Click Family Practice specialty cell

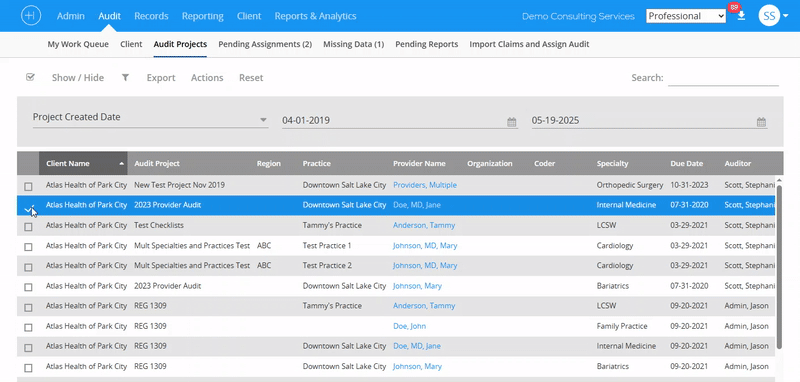(622, 326)
